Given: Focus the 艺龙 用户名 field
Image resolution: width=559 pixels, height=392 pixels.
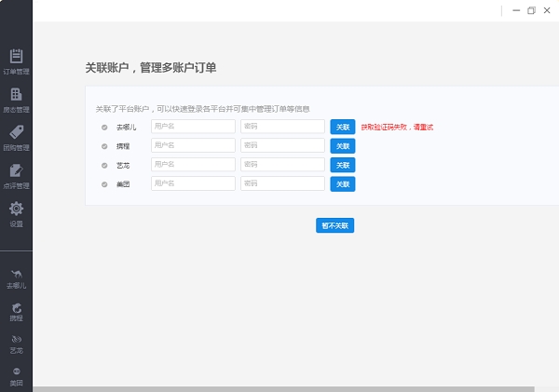Looking at the screenshot, I should point(193,165).
